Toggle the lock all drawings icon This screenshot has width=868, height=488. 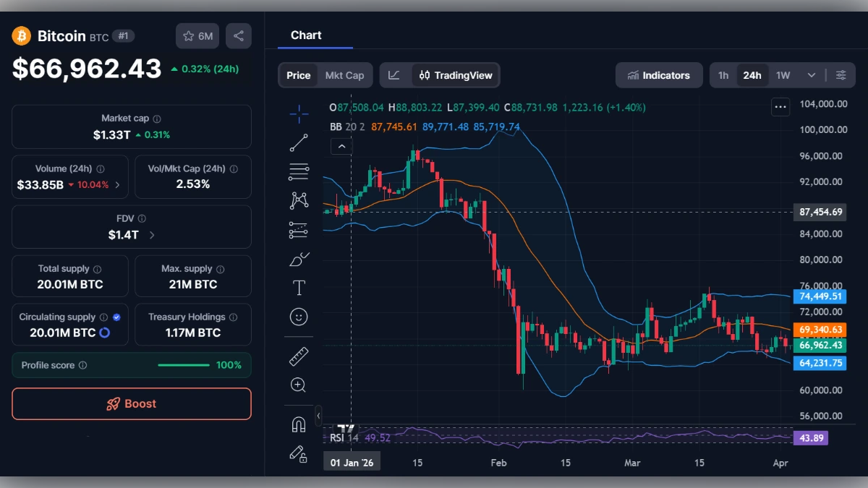tap(299, 454)
